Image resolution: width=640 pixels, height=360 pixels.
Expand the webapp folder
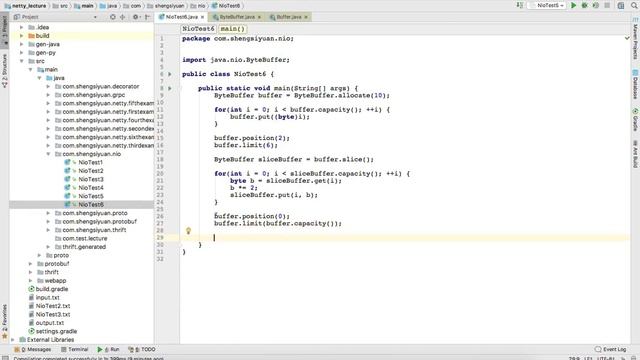click(31, 280)
